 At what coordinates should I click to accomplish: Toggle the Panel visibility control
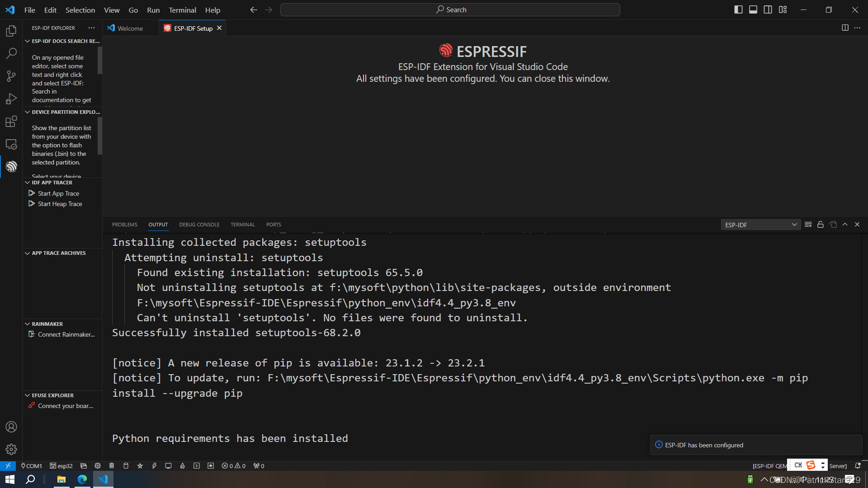click(753, 9)
